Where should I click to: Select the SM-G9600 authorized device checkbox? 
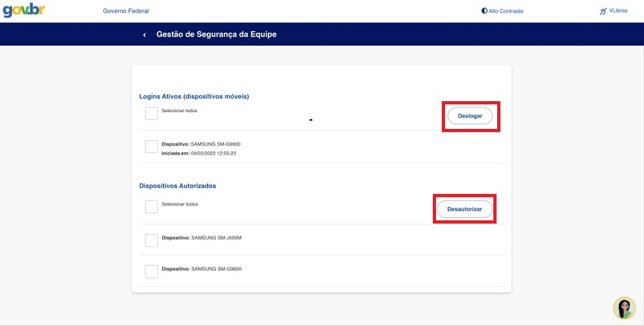[151, 271]
